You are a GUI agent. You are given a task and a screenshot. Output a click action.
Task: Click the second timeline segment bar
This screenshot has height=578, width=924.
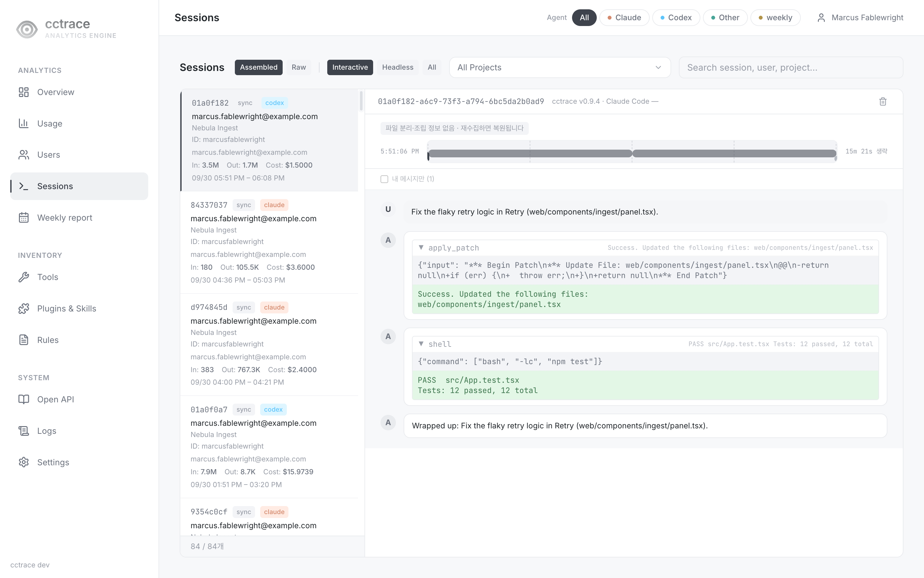734,154
